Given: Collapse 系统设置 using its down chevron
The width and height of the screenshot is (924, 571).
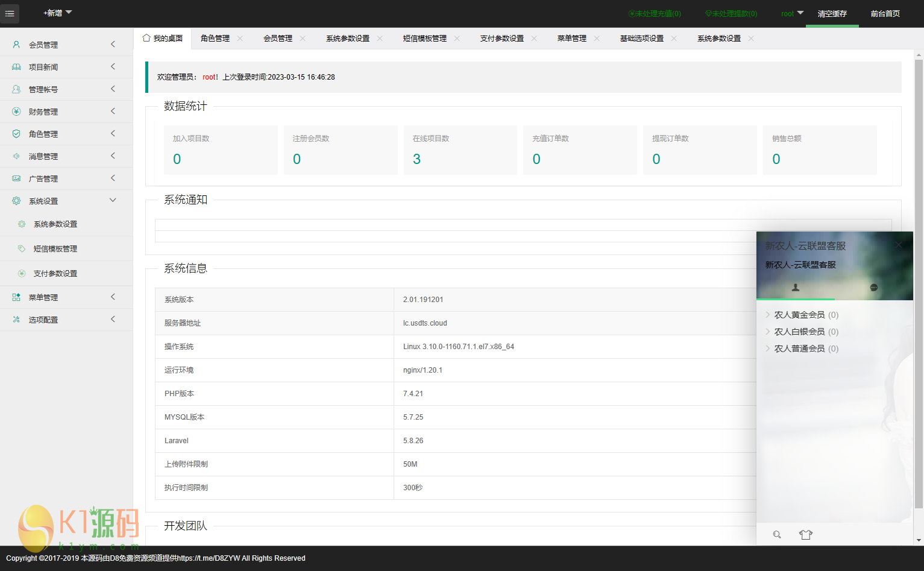Looking at the screenshot, I should pos(113,200).
